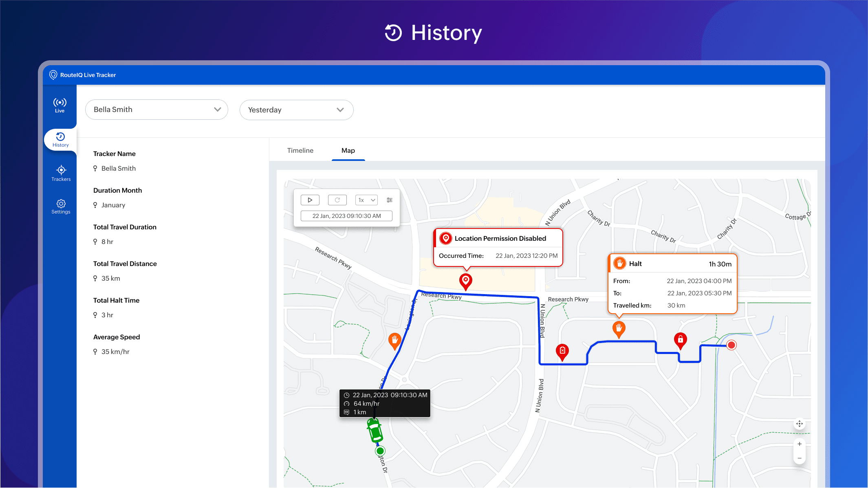Click the replay route button
This screenshot has width=868, height=488.
337,200
